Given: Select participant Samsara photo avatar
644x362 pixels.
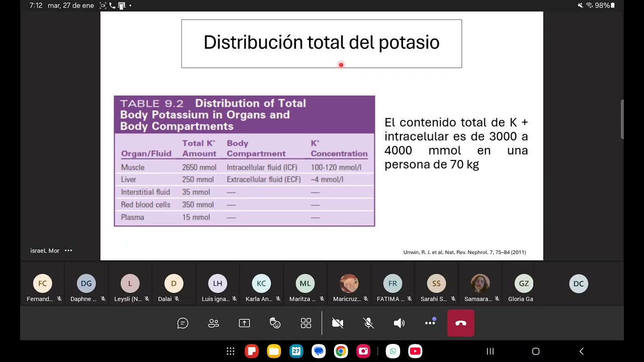Looking at the screenshot, I should [x=480, y=284].
